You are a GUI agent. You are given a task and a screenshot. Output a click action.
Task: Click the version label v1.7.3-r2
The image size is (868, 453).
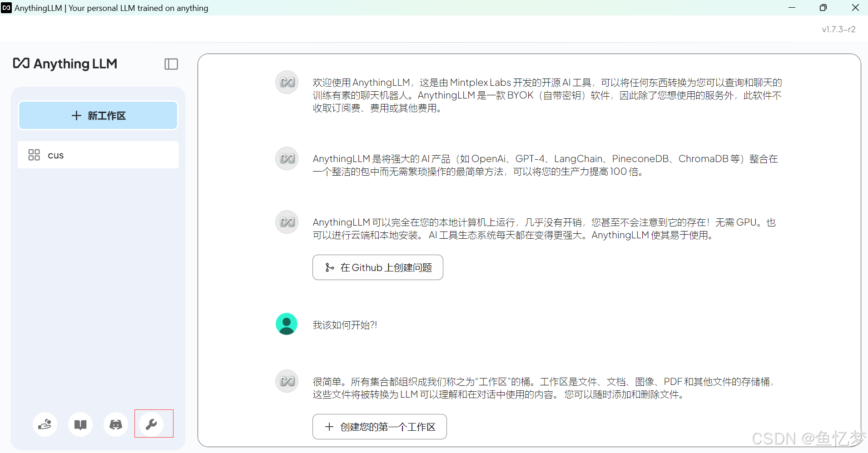pos(838,30)
